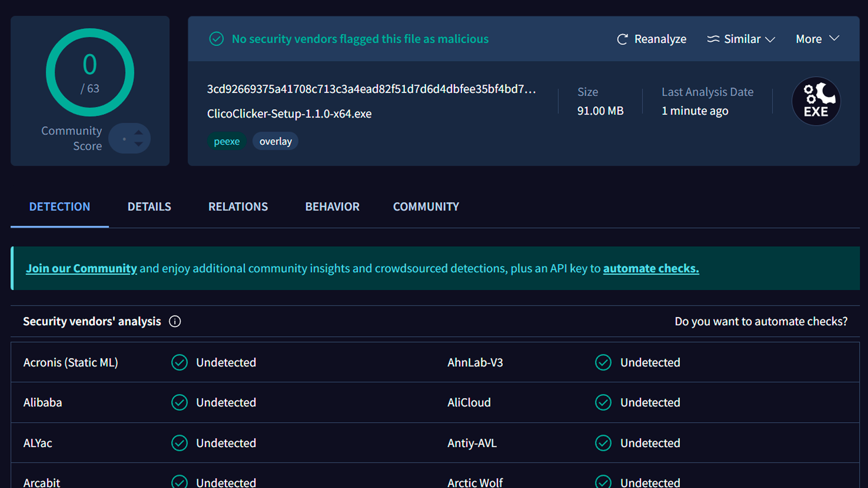Click the Join our Community link
The width and height of the screenshot is (868, 488).
point(81,268)
